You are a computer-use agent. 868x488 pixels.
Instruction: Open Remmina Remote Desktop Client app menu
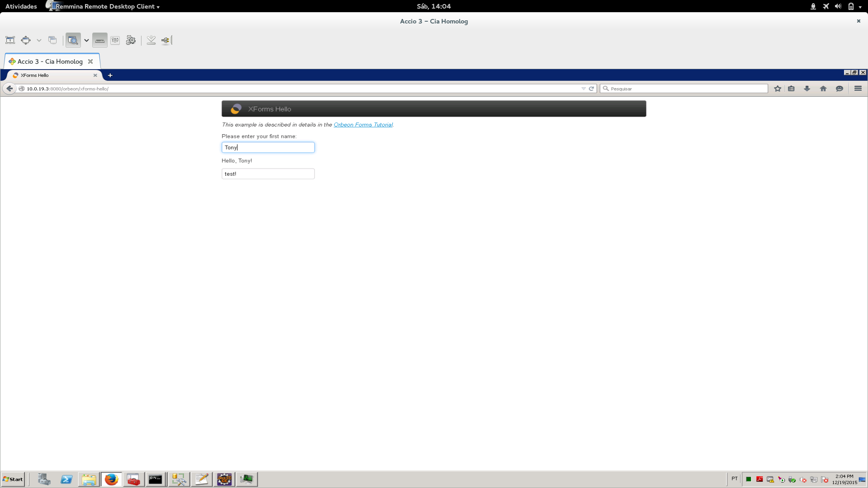(107, 6)
